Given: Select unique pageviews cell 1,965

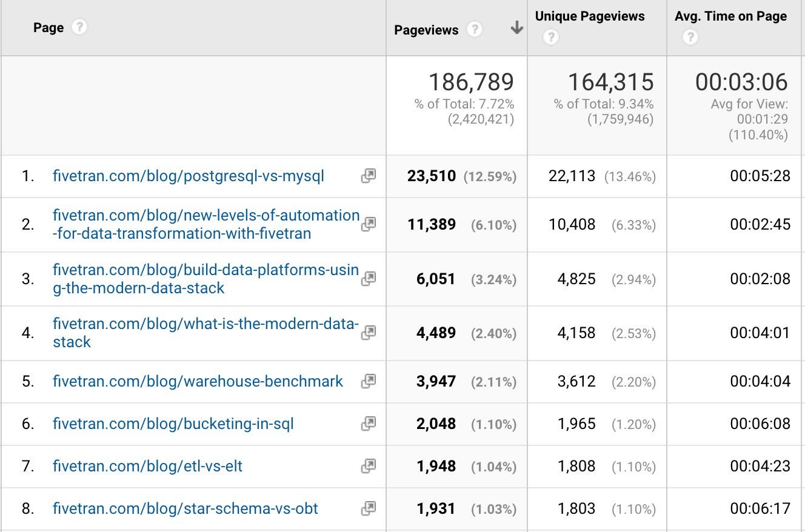Looking at the screenshot, I should coord(577,424).
